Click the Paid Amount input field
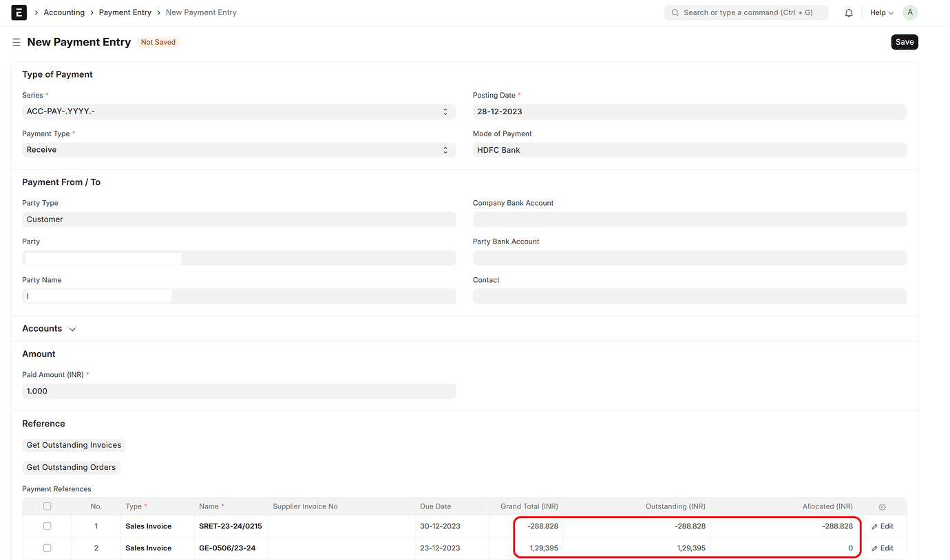 (x=239, y=391)
